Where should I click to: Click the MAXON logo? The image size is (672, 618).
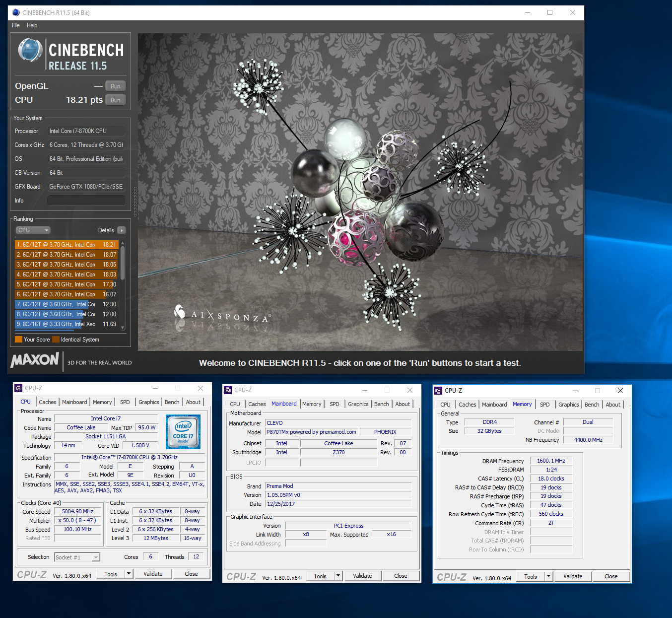35,360
